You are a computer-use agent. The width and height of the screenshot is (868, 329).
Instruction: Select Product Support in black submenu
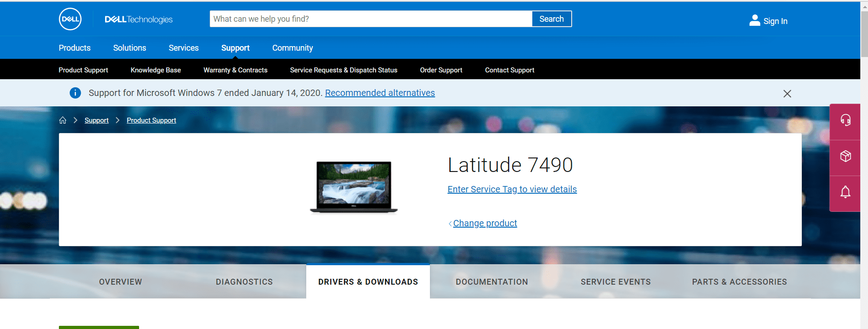83,70
